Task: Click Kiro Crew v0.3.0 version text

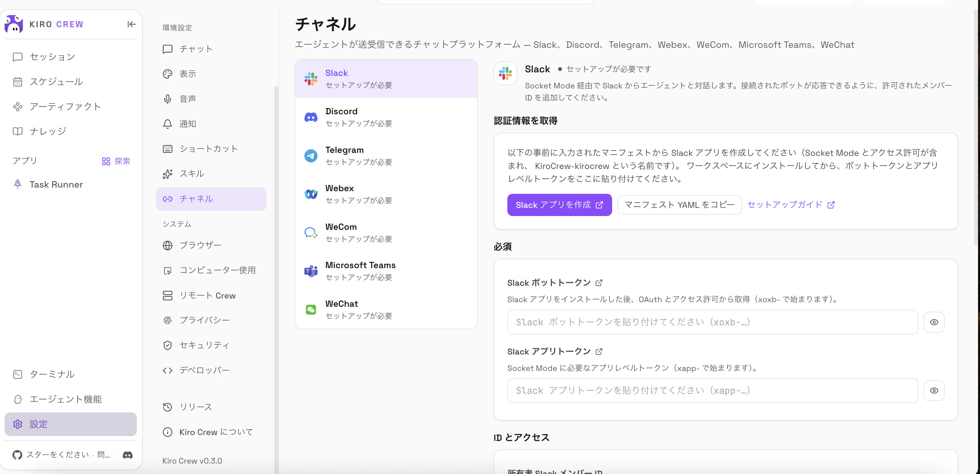Action: point(192,461)
